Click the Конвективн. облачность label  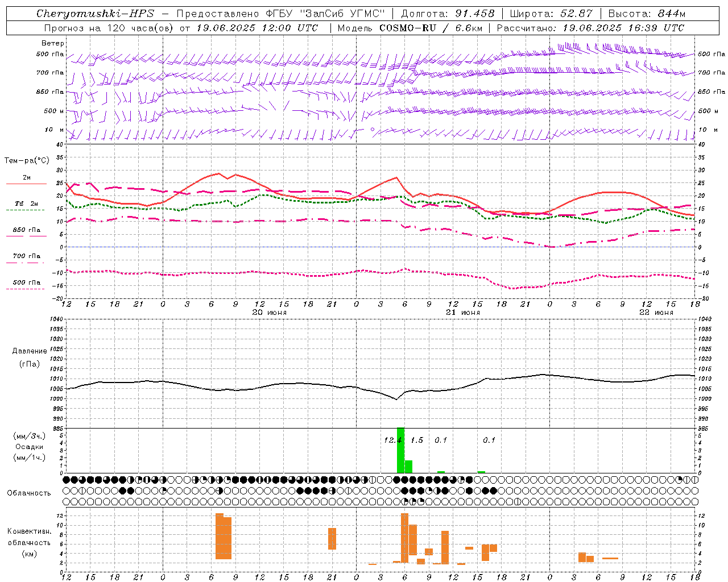pos(29,537)
